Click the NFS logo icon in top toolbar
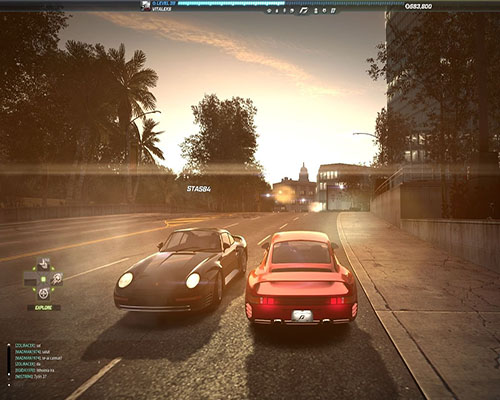Image resolution: width=500 pixels, height=400 pixels. pos(303,11)
